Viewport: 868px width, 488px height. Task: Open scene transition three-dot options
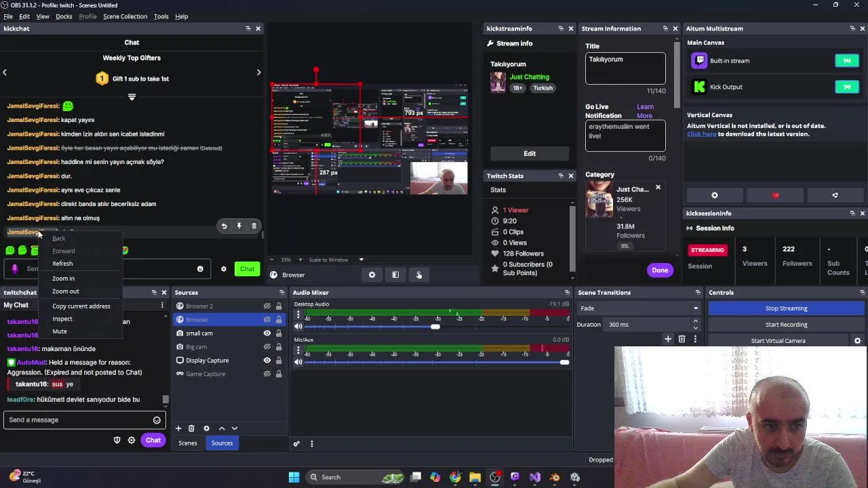(x=695, y=339)
